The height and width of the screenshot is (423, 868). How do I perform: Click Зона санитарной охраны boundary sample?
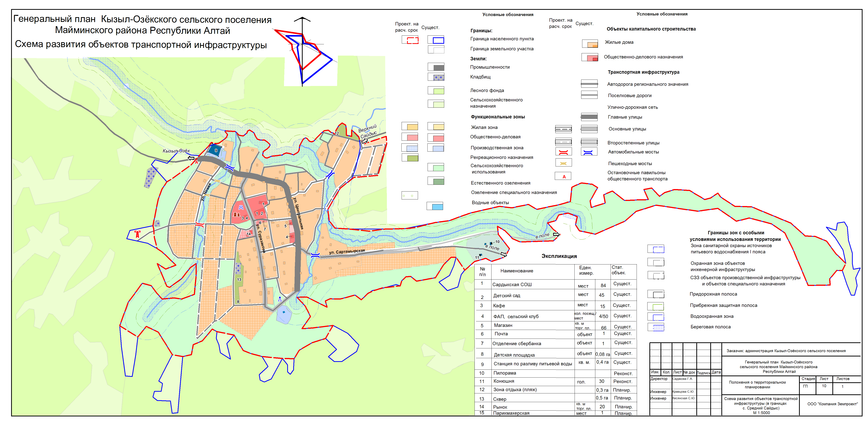656,249
